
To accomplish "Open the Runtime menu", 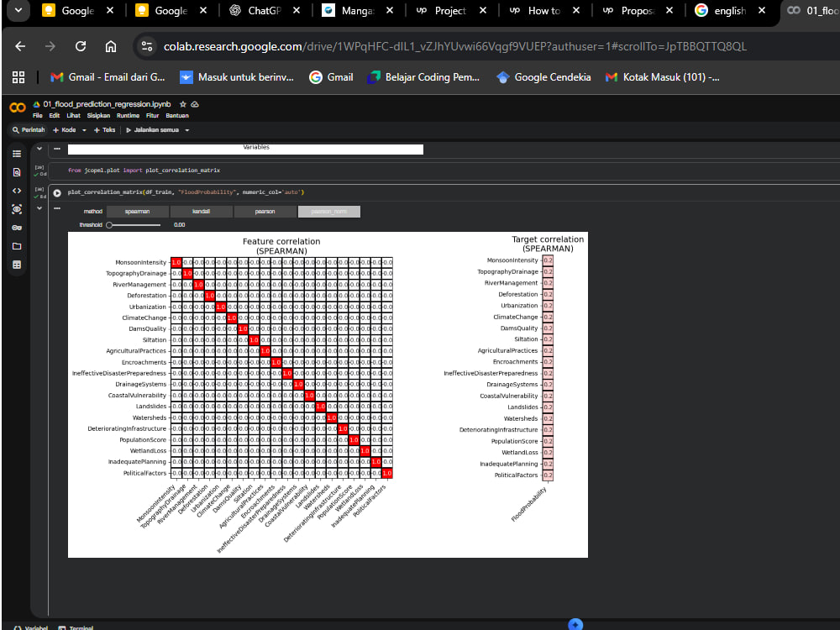I will [128, 116].
